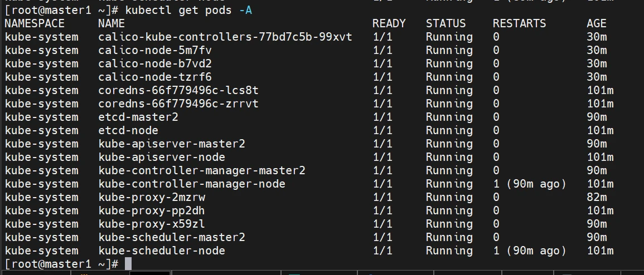
Task: Click the calico-kube-controllers-77bd7c5b-99xvt pod name
Action: coord(225,37)
